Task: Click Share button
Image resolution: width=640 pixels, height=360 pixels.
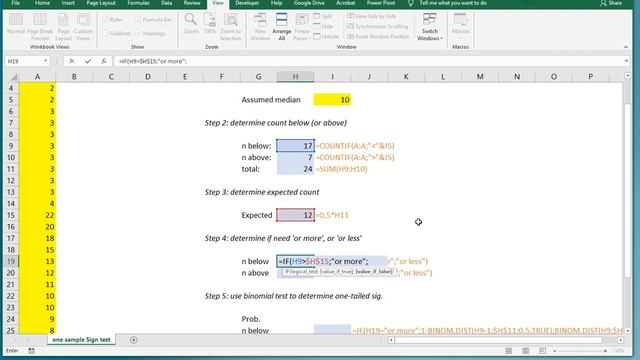Action: pos(611,3)
